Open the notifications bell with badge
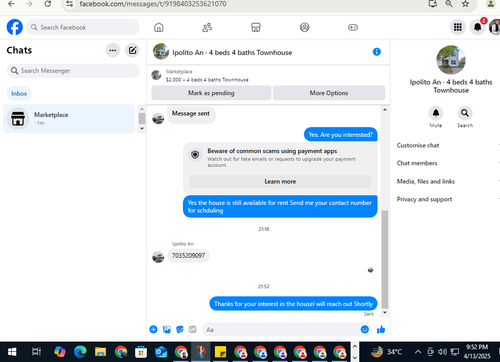 coord(478,27)
